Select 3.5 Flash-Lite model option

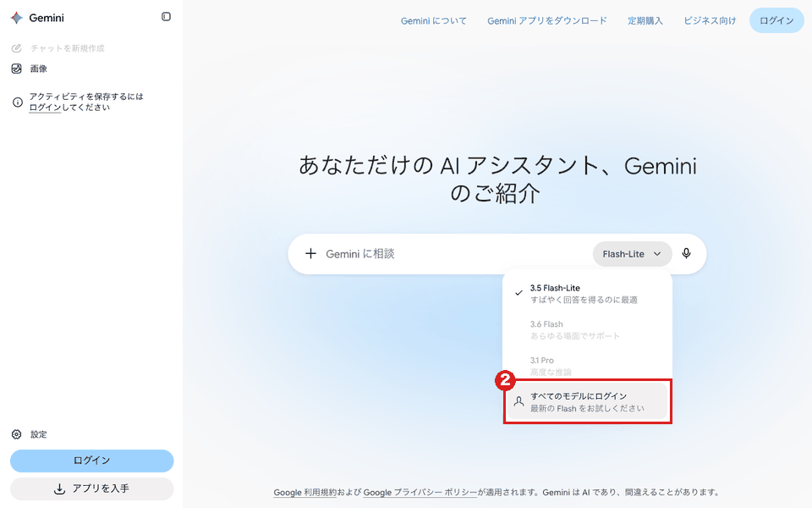pos(587,294)
